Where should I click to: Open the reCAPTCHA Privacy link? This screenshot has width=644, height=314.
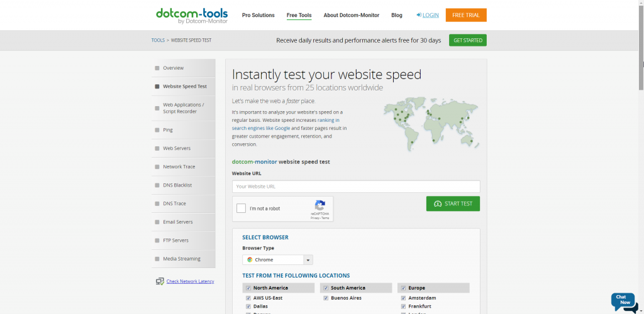(x=314, y=218)
